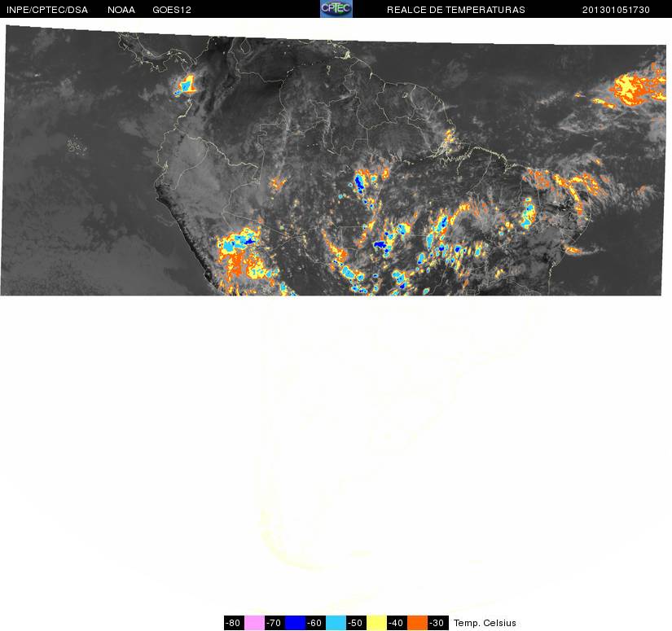The image size is (672, 631).
Task: Click the -40 legend value
Action: click(x=397, y=623)
